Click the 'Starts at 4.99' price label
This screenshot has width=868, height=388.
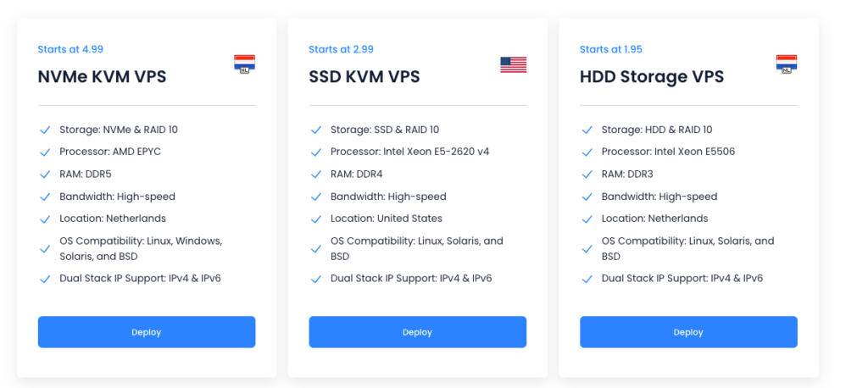[70, 49]
